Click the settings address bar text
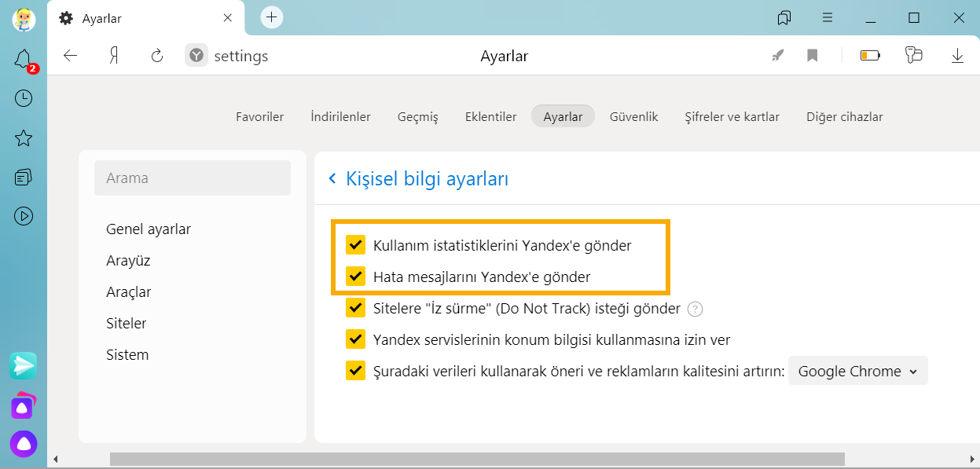This screenshot has width=980, height=469. pos(241,56)
